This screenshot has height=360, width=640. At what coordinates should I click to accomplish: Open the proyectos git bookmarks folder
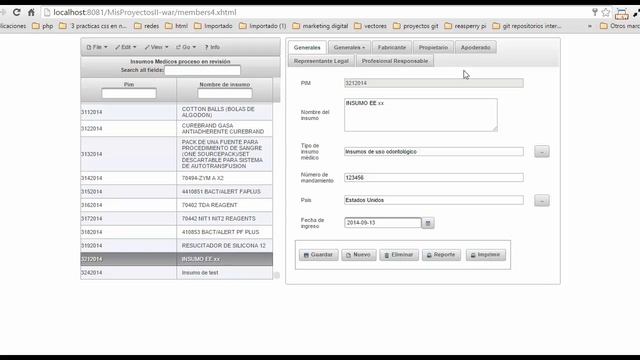(416, 26)
